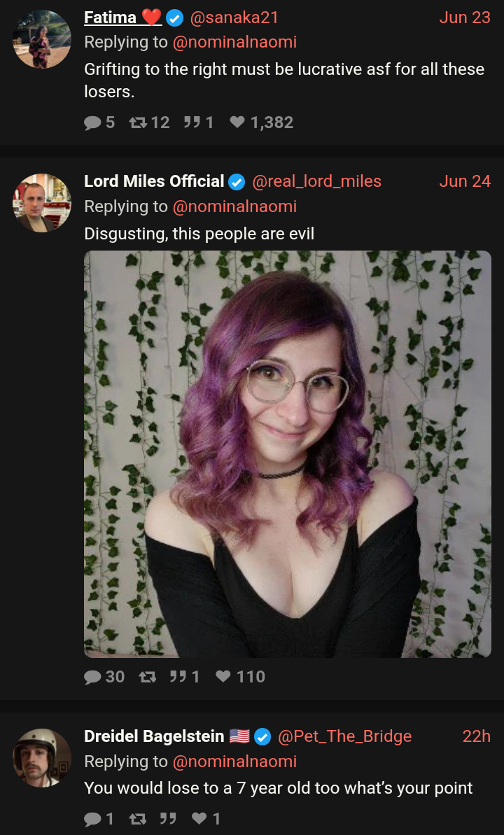Viewport: 504px width, 835px height.
Task: Click the retweet icon on Lord Miles tweet
Action: [x=147, y=677]
